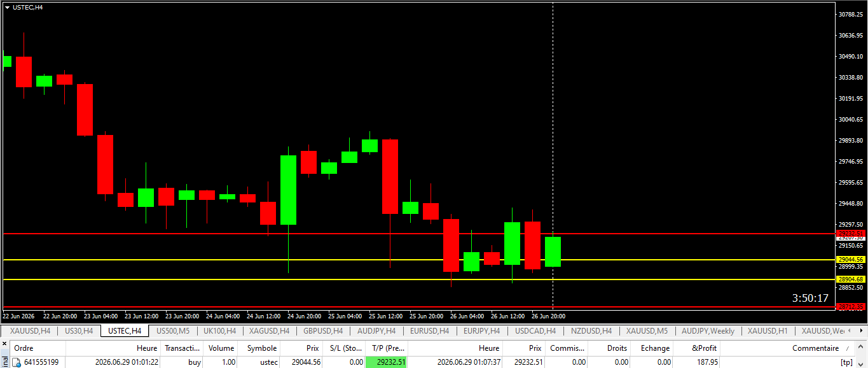This screenshot has width=868, height=368.
Task: Click the yellow 28904.68 price label
Action: [x=850, y=280]
